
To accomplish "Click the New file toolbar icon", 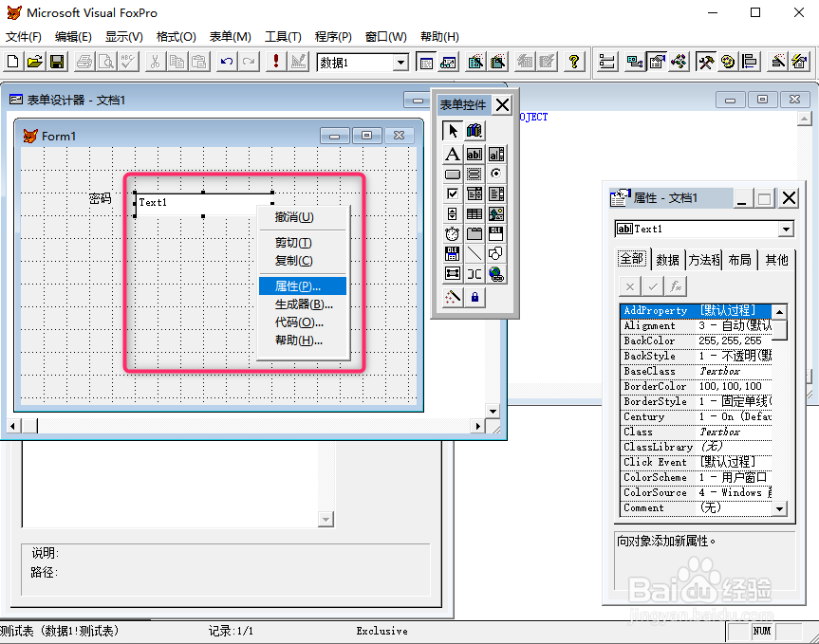I will click(12, 62).
